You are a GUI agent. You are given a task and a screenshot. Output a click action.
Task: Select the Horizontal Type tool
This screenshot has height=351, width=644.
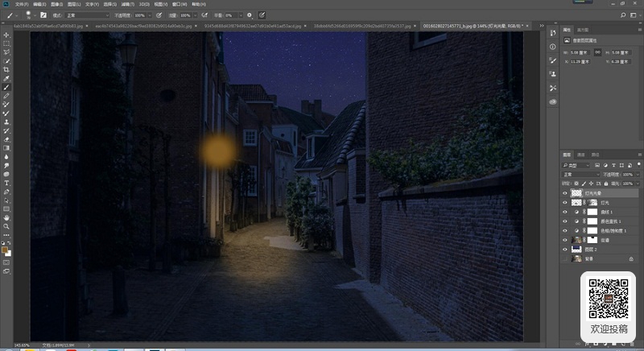point(6,183)
